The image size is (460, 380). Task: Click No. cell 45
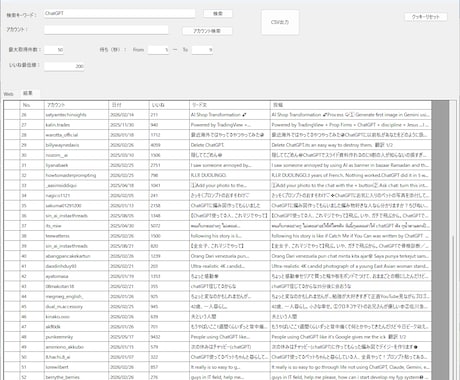pos(32,307)
